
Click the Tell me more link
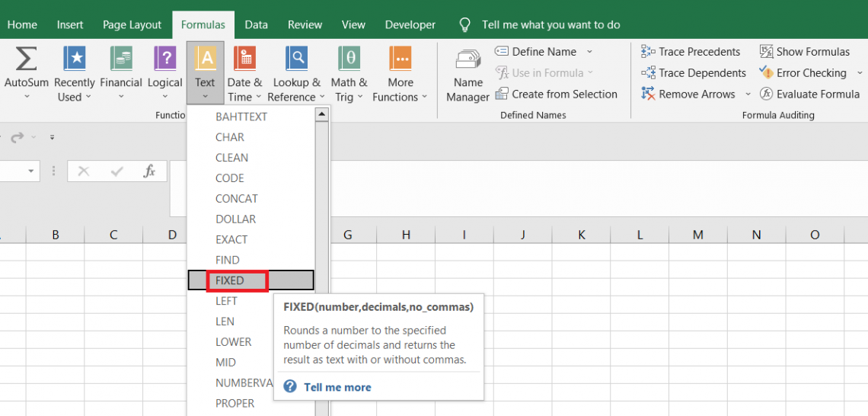click(337, 387)
